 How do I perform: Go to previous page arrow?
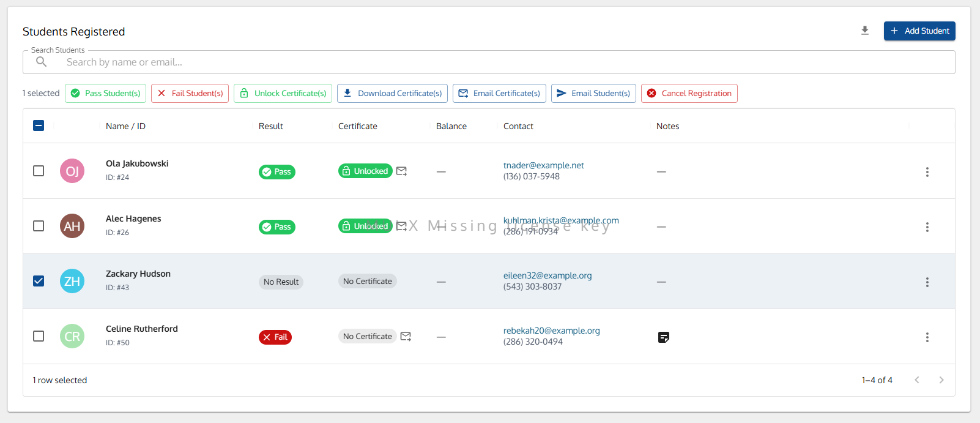917,380
